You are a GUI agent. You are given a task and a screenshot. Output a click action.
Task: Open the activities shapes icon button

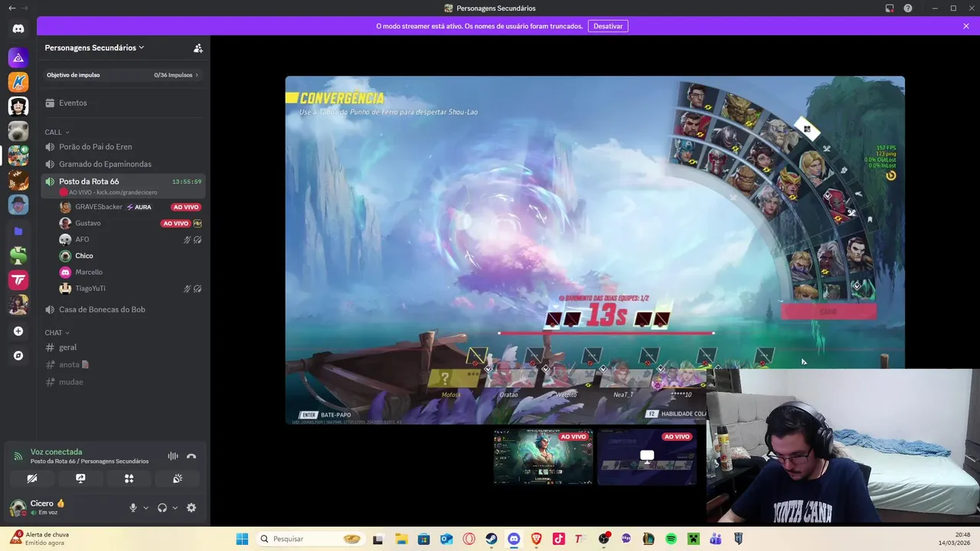pyautogui.click(x=129, y=478)
